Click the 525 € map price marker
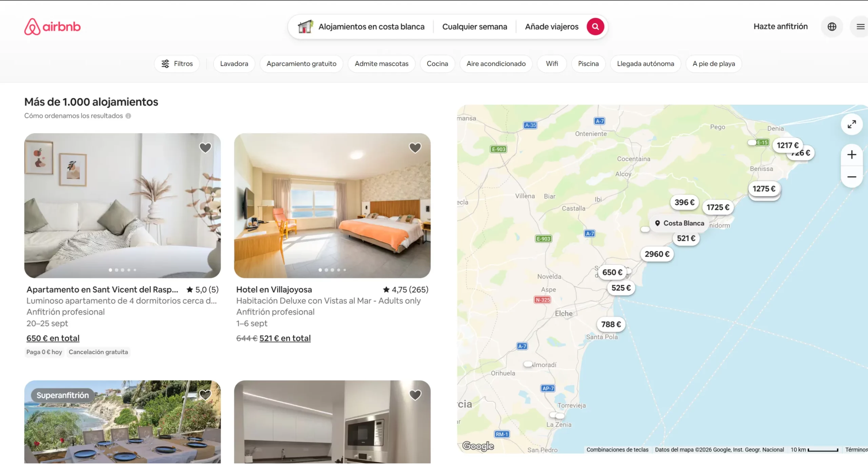The width and height of the screenshot is (868, 470). tap(621, 288)
